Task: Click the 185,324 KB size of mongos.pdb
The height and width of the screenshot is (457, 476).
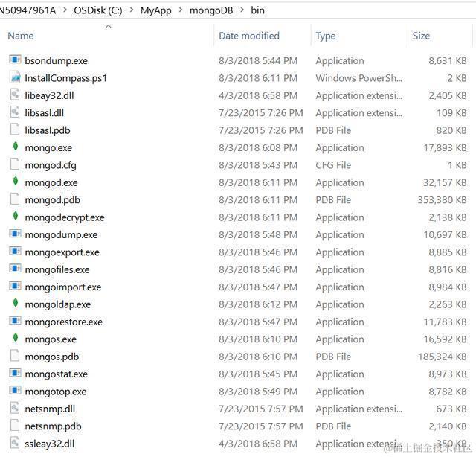Action: [x=443, y=357]
